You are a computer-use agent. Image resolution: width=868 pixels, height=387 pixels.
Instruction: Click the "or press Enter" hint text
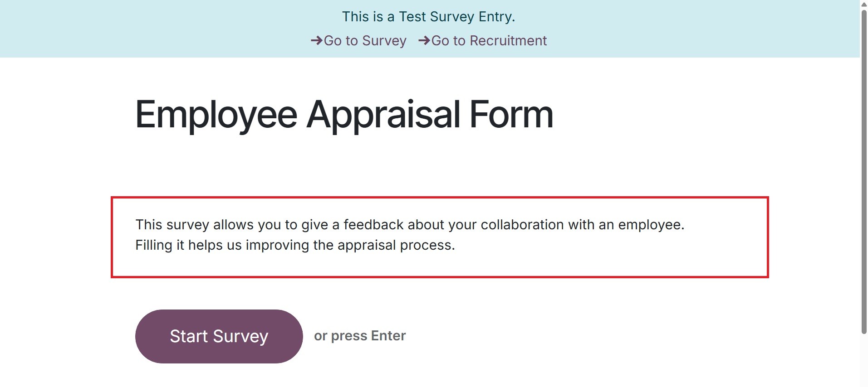coord(360,336)
